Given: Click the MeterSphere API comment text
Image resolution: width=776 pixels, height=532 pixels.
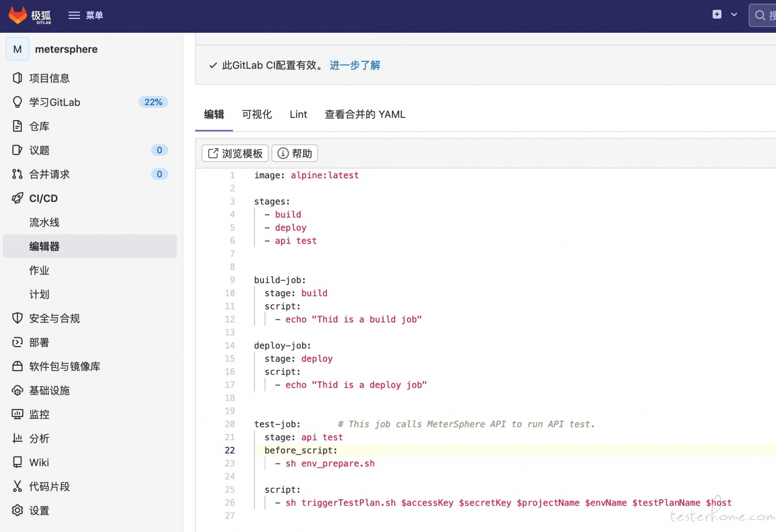Looking at the screenshot, I should tap(466, 424).
